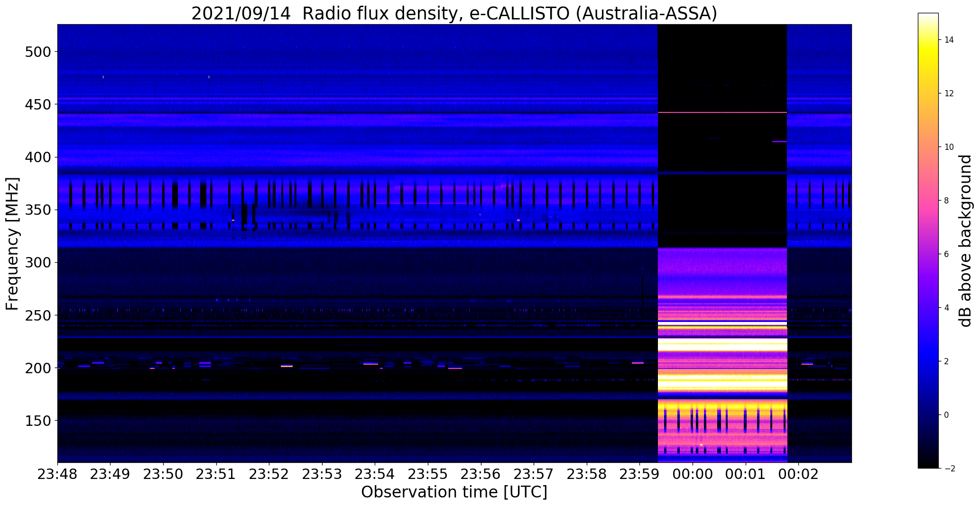Click the 23:59 time tick label

(x=640, y=474)
